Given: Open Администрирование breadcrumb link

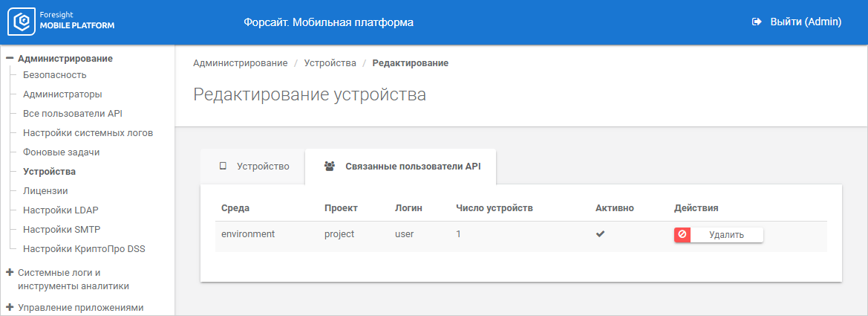Looking at the screenshot, I should pyautogui.click(x=240, y=63).
